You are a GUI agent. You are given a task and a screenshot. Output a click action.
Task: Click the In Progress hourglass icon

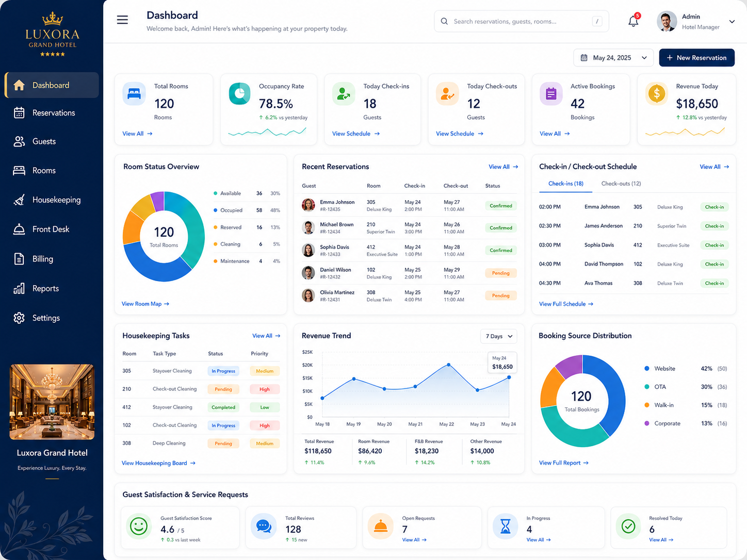506,526
